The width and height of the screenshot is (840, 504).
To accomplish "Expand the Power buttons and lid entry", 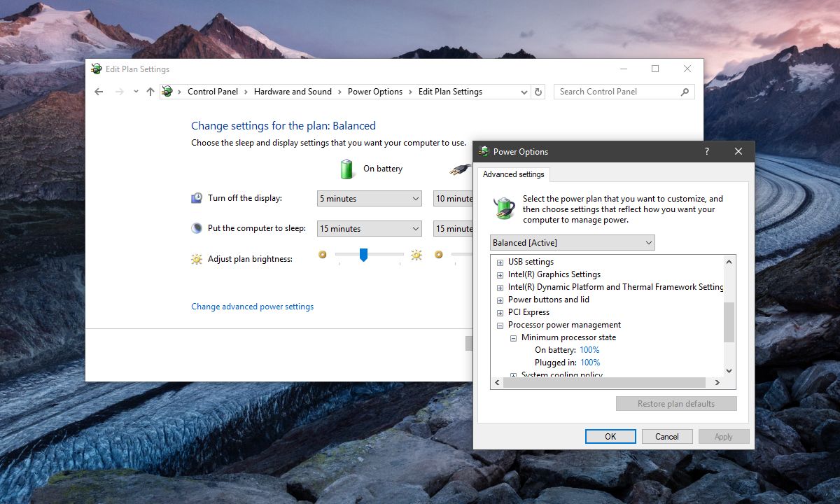I will pyautogui.click(x=500, y=300).
